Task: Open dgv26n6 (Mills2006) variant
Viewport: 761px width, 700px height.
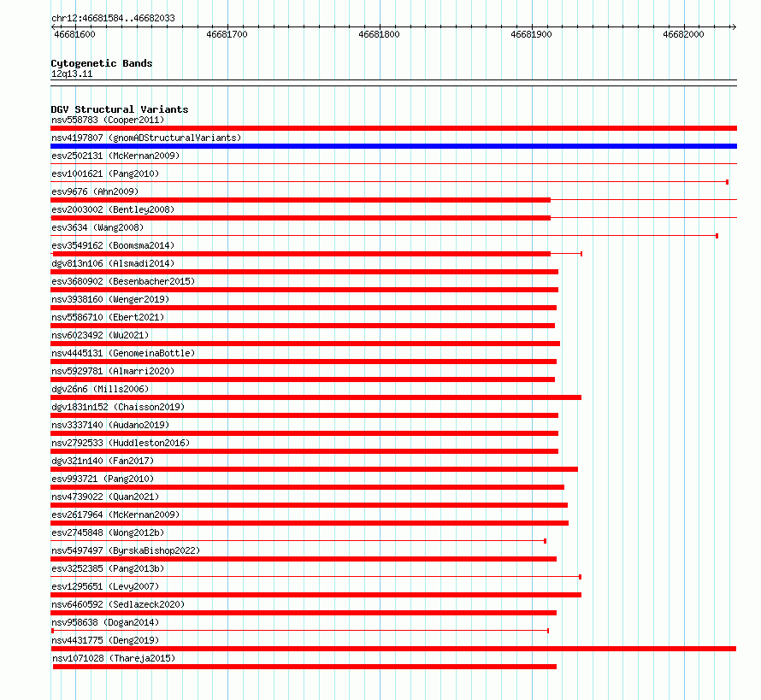Action: (x=100, y=389)
